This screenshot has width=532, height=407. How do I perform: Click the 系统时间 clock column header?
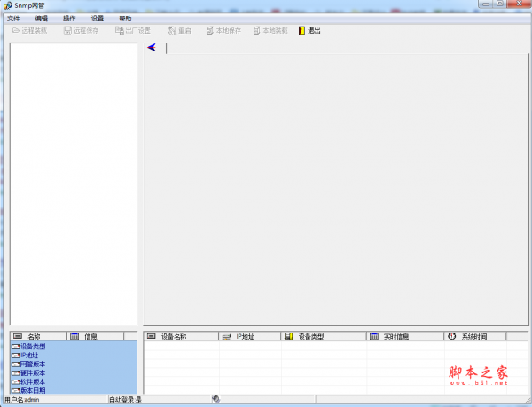click(x=475, y=336)
